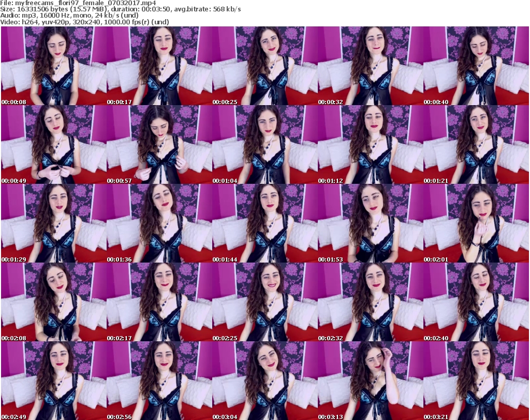Click the file name myfreecams_flori97_female_07032017.mp4
The image size is (530, 420).
click(x=85, y=3)
